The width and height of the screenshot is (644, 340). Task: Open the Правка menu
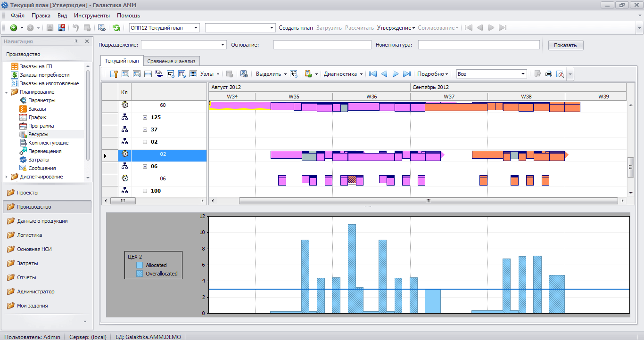41,16
